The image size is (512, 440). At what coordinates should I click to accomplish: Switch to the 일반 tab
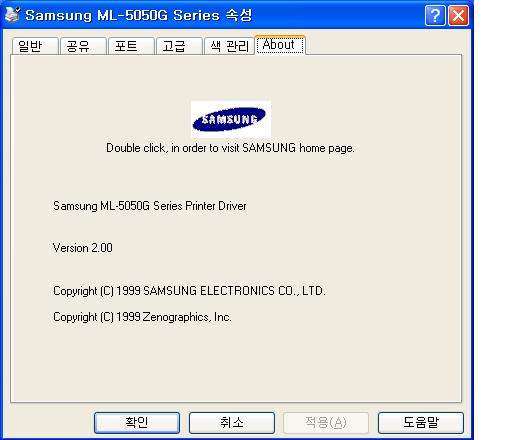click(x=35, y=46)
